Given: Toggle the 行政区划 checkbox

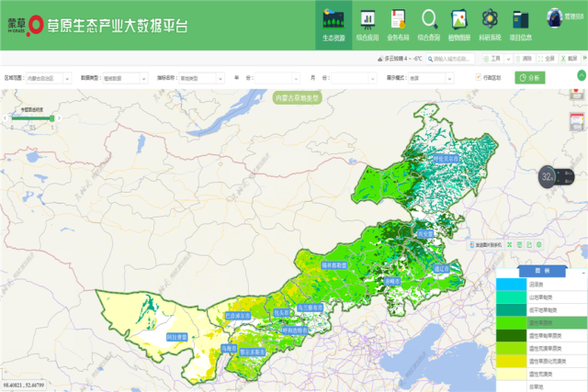Looking at the screenshot, I should tap(478, 78).
